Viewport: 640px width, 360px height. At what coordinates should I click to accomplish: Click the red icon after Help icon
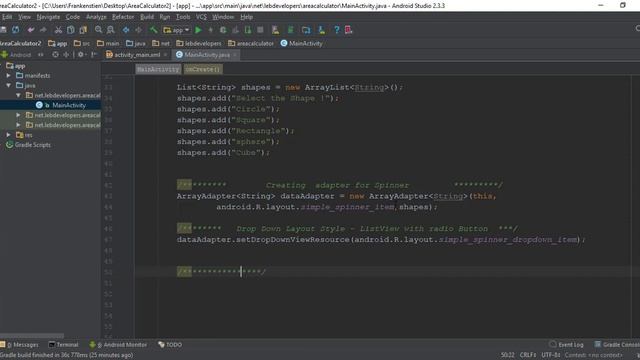pos(349,30)
